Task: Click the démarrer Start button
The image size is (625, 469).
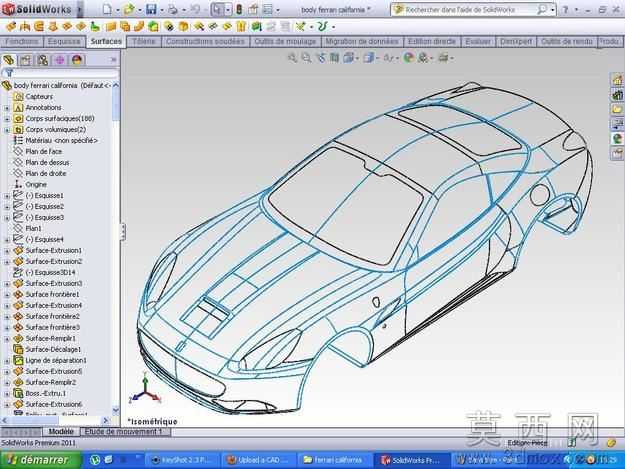Action: coord(40,460)
